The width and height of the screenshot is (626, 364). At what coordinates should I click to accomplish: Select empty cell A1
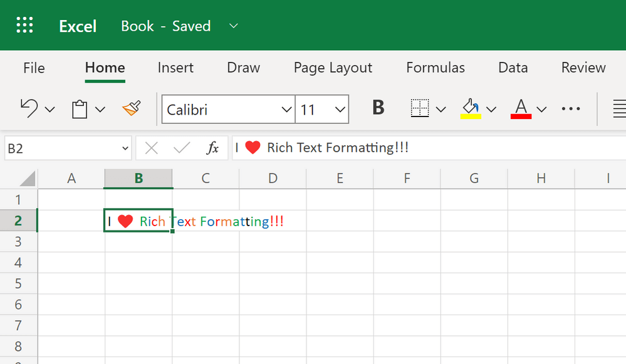(71, 200)
